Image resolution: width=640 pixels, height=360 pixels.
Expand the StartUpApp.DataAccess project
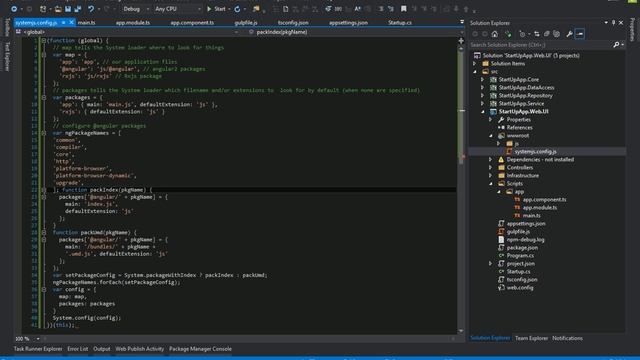[x=482, y=88]
